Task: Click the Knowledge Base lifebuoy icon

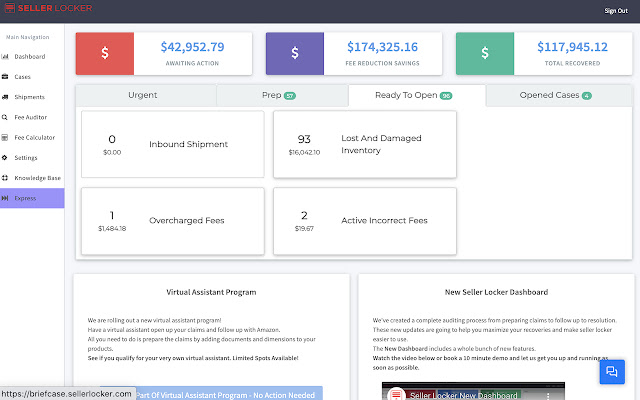Action: (5, 178)
